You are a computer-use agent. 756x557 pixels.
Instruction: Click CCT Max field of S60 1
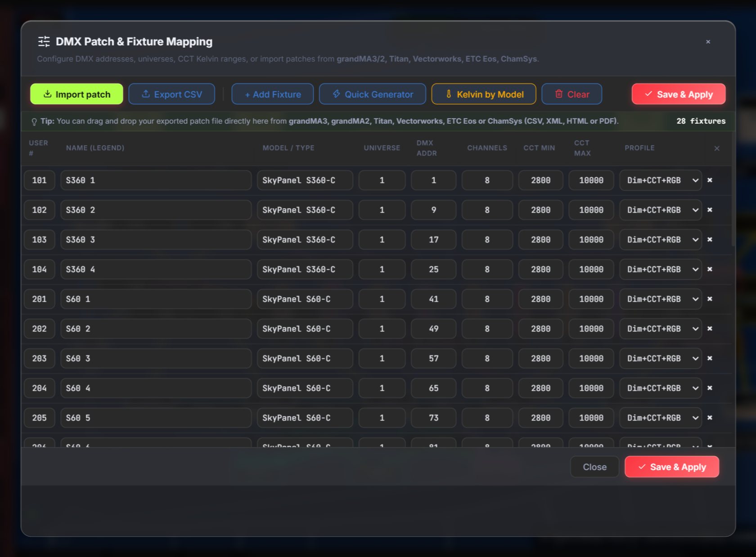tap(591, 299)
